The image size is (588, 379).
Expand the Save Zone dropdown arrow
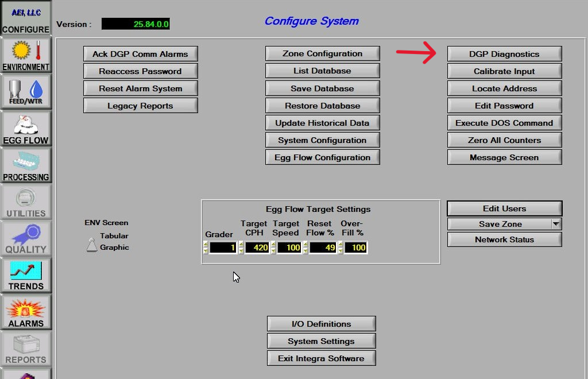tap(556, 224)
